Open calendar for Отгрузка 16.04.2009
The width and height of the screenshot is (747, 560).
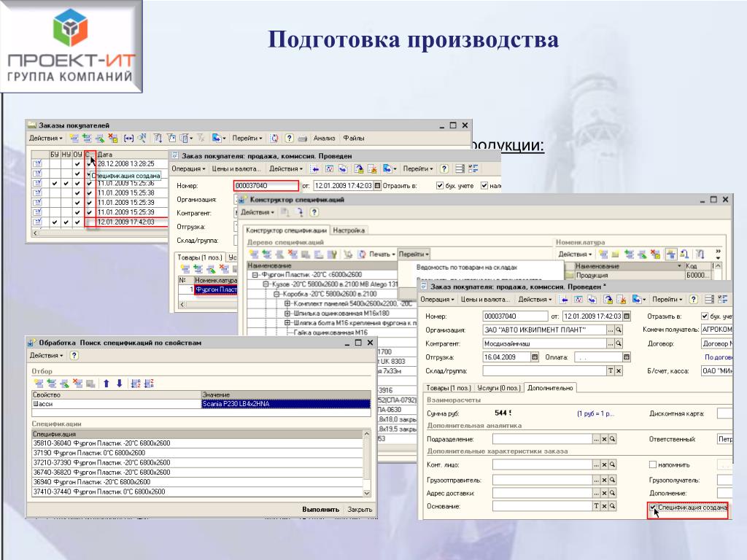[x=535, y=357]
